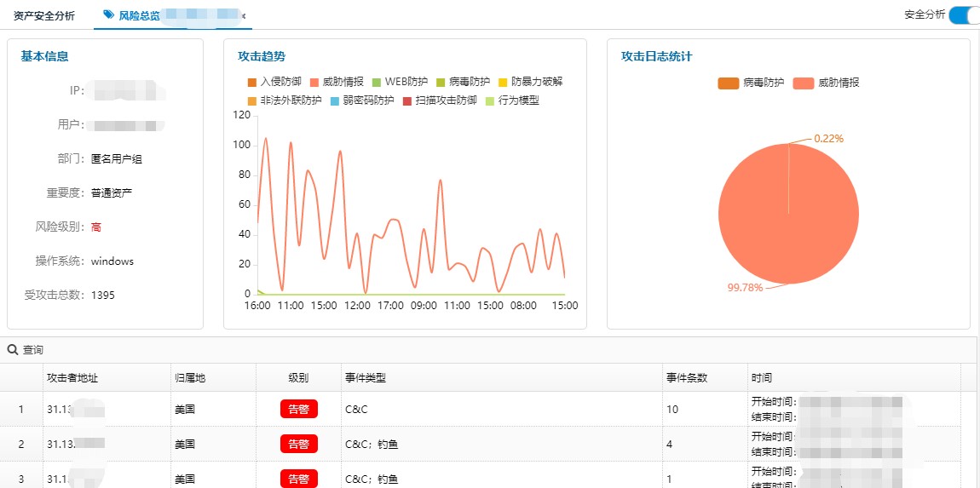
Task: Click event count 4 in row 2
Action: (669, 445)
